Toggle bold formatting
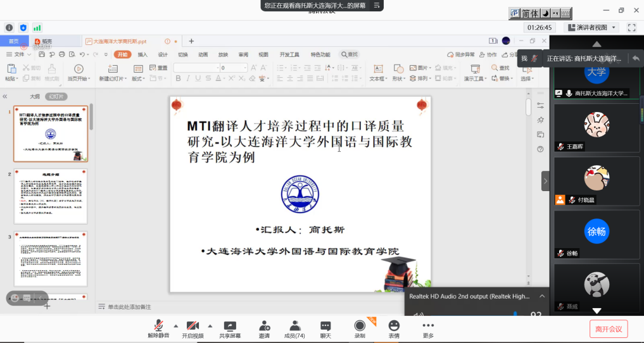The width and height of the screenshot is (644, 343). 178,78
